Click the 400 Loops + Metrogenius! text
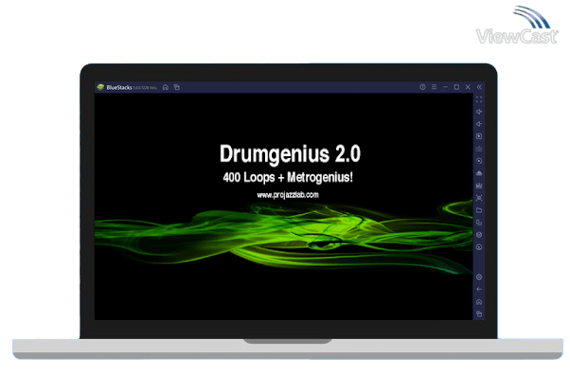This screenshot has height=392, width=570. 288,177
